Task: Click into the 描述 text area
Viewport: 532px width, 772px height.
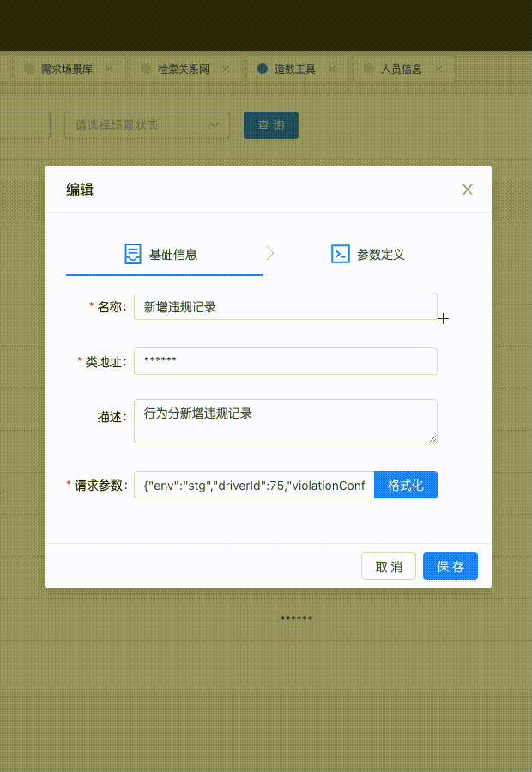Action: (285, 421)
